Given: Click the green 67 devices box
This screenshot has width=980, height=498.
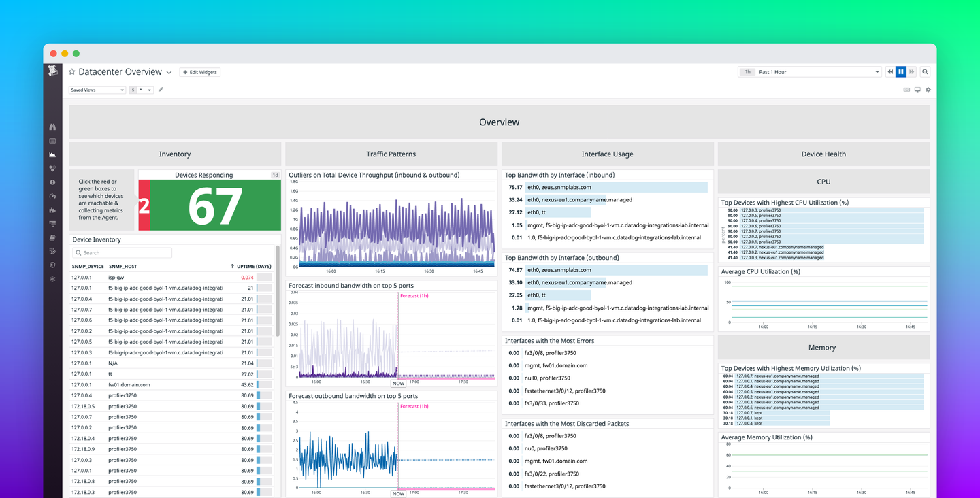Looking at the screenshot, I should (215, 205).
